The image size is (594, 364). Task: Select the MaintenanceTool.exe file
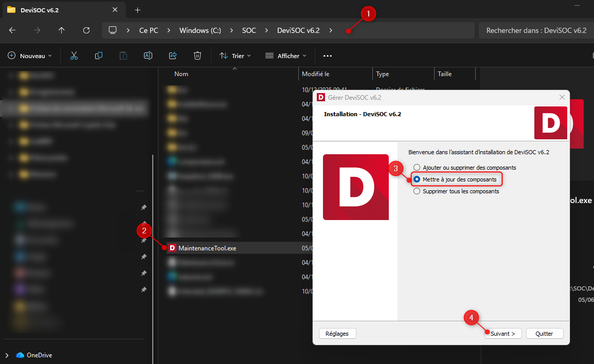coord(207,248)
